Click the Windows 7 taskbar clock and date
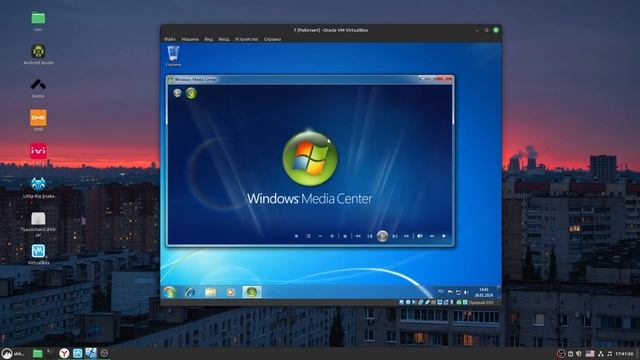Viewport: 640px width, 360px height. pos(484,292)
